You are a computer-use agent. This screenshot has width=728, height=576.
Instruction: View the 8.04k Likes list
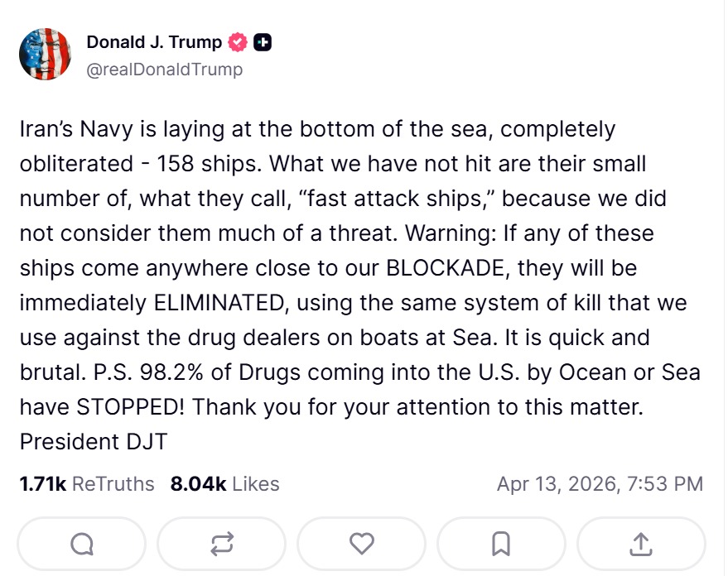(x=224, y=484)
